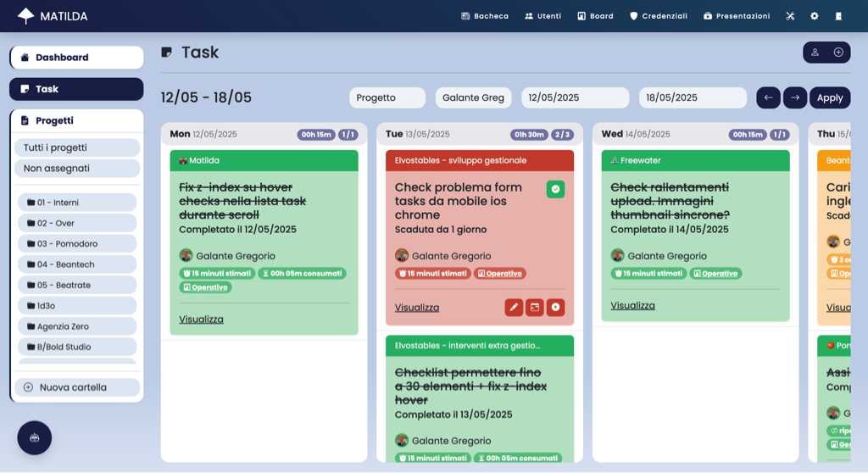This screenshot has width=868, height=473.
Task: Click the 18/05/2025 end date field
Action: [x=693, y=97]
